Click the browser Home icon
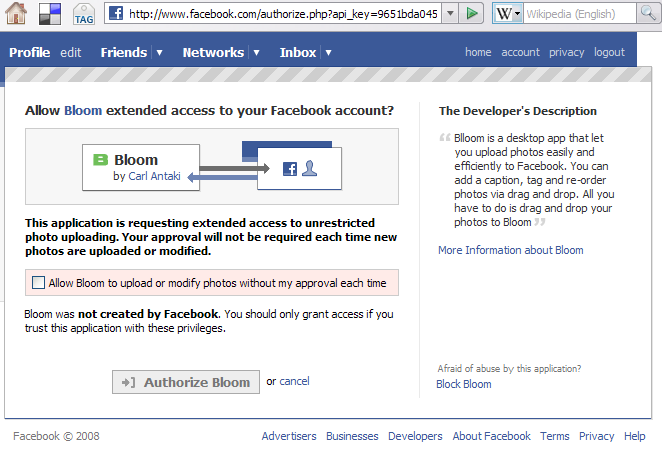662x460 pixels. coord(16,13)
